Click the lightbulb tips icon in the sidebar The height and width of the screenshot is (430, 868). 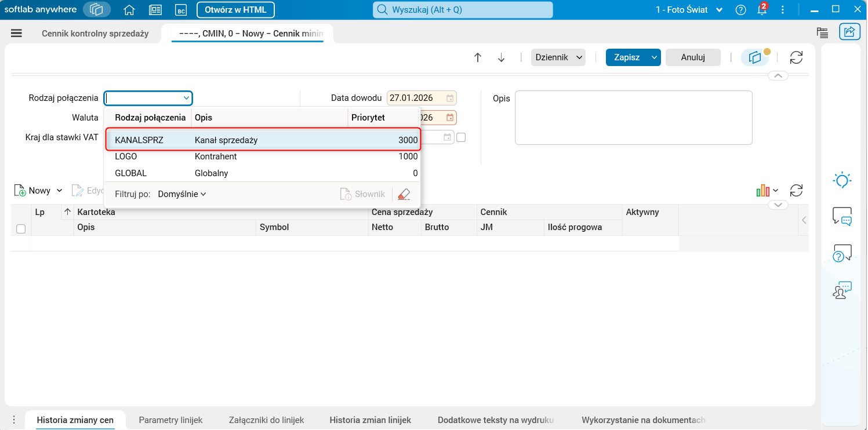842,180
